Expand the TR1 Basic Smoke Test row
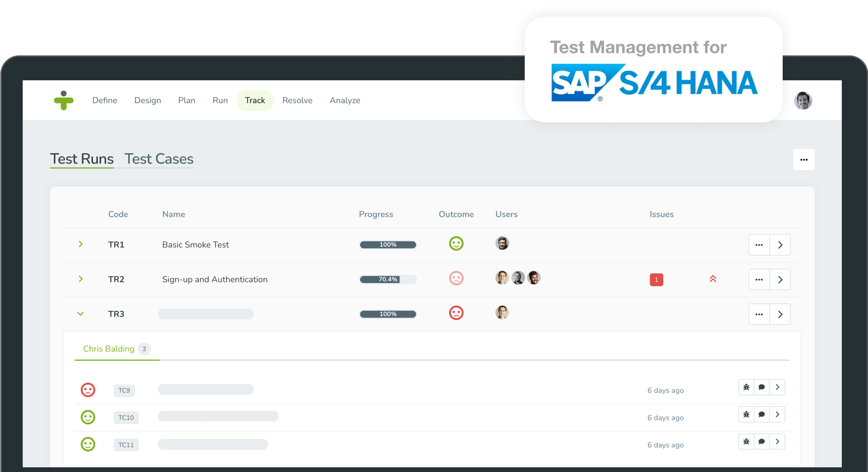Viewport: 868px width, 472px height. [81, 244]
